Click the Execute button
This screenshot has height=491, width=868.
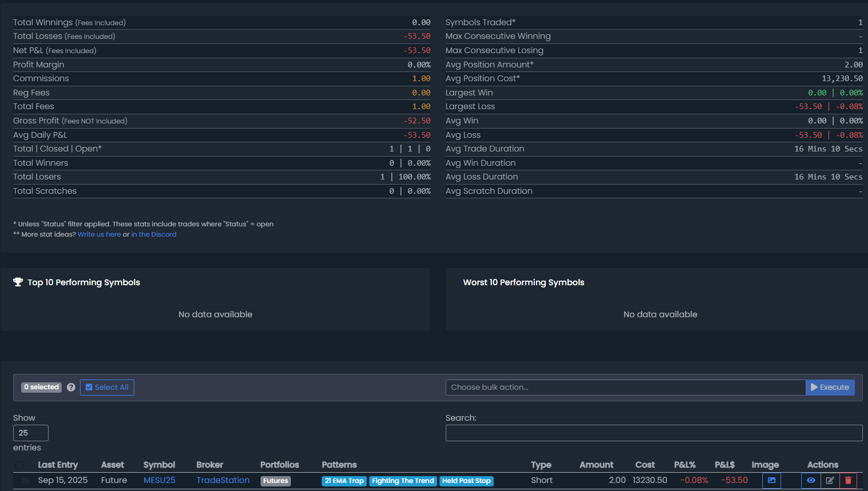[830, 388]
